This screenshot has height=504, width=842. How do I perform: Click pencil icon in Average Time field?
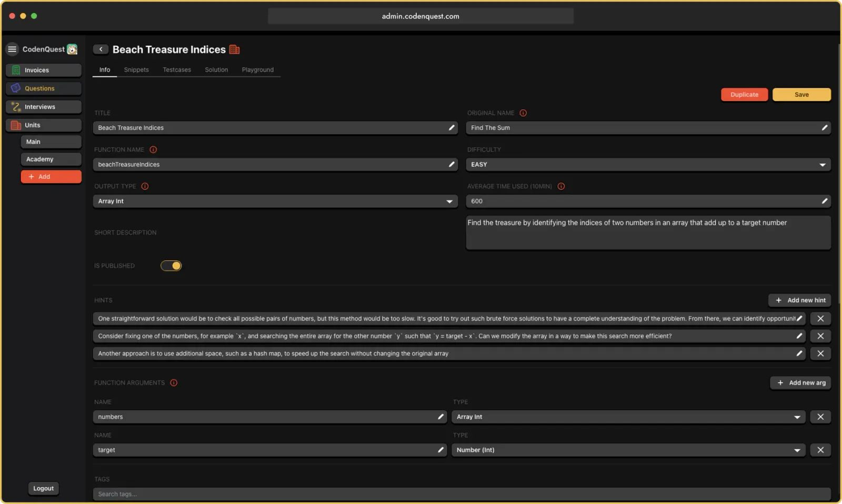tap(824, 201)
